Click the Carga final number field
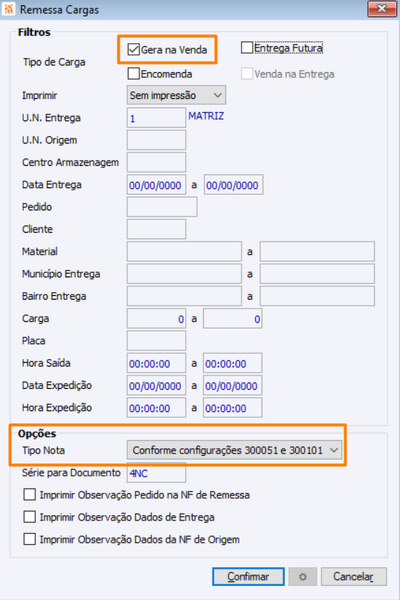 coord(232,318)
